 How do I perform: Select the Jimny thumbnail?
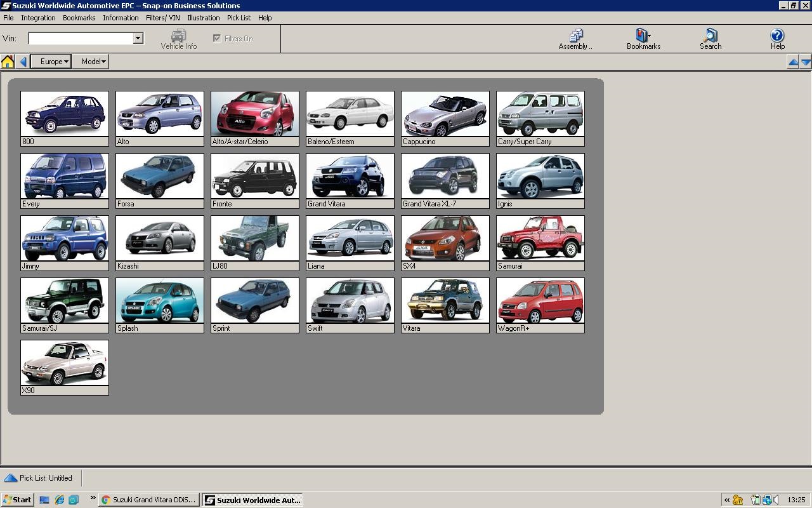tap(65, 243)
